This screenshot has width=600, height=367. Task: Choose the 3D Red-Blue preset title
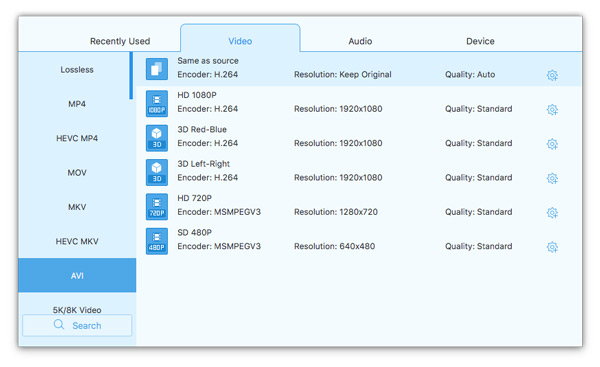[x=202, y=129]
